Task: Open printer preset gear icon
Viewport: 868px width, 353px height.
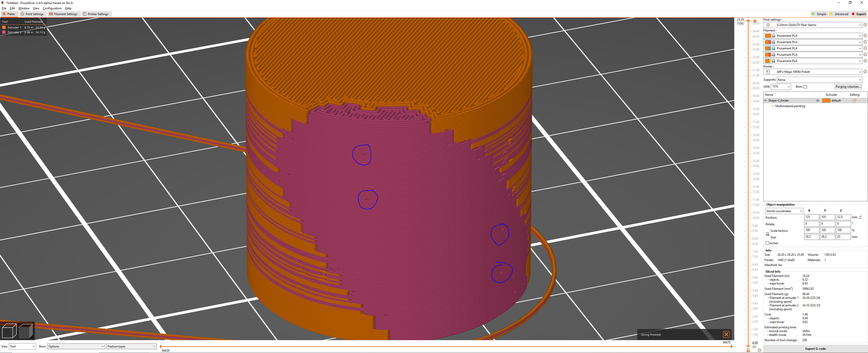Action: pos(865,72)
